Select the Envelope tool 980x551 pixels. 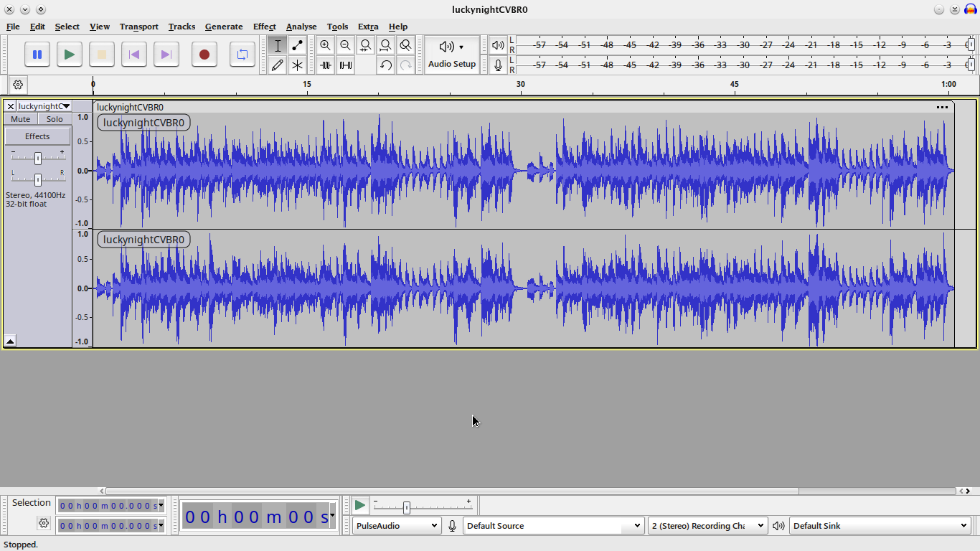(297, 45)
